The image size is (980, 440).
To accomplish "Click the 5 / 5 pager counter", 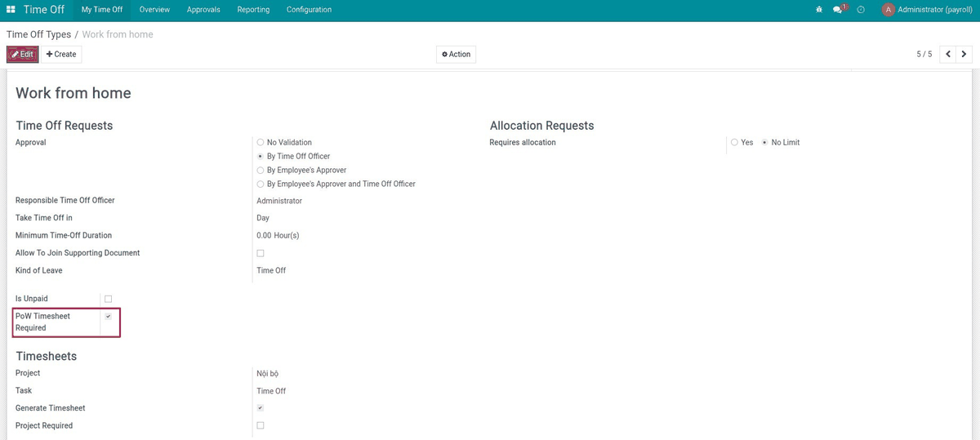I will [x=924, y=54].
